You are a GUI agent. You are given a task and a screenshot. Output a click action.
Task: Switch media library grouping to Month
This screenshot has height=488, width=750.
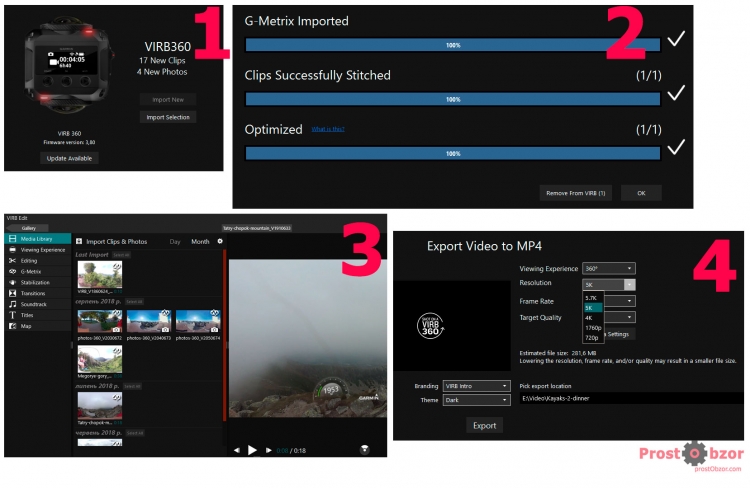point(200,242)
